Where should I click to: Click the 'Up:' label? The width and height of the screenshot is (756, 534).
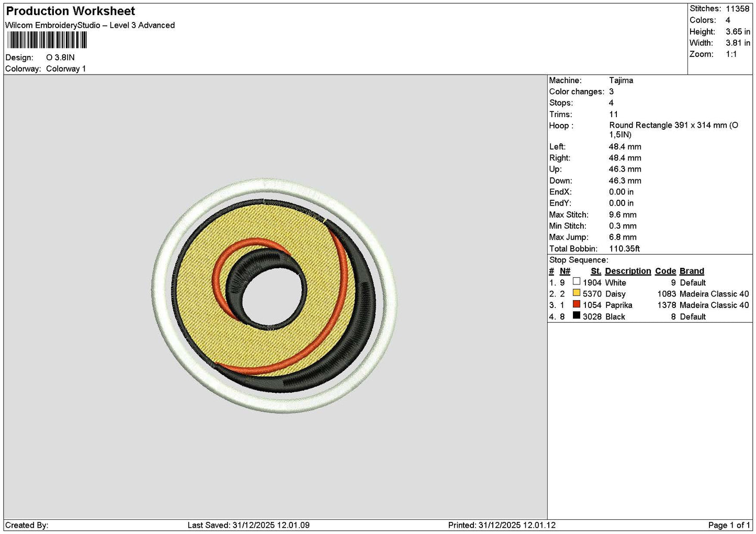pyautogui.click(x=556, y=169)
